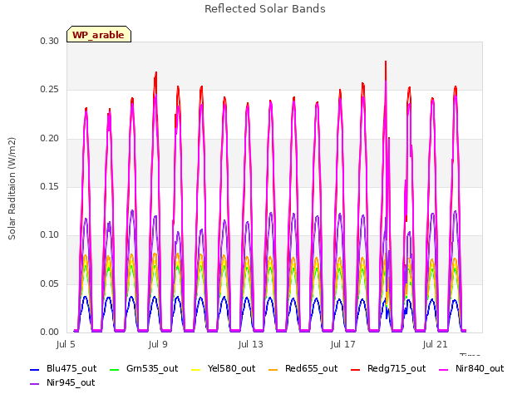The width and height of the screenshot is (532, 399).
Task: Click the purple Nir945_out legend swatch
Action: click(35, 384)
